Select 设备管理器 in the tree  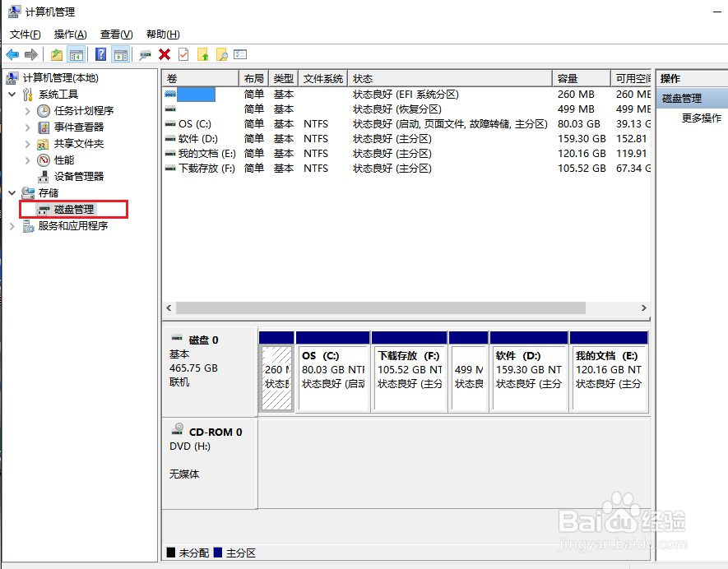click(x=79, y=177)
